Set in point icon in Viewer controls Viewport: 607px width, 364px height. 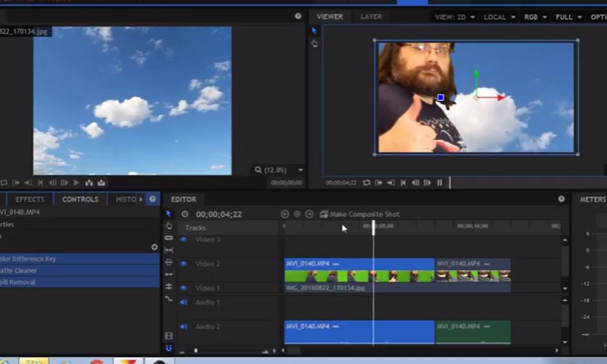click(x=379, y=183)
